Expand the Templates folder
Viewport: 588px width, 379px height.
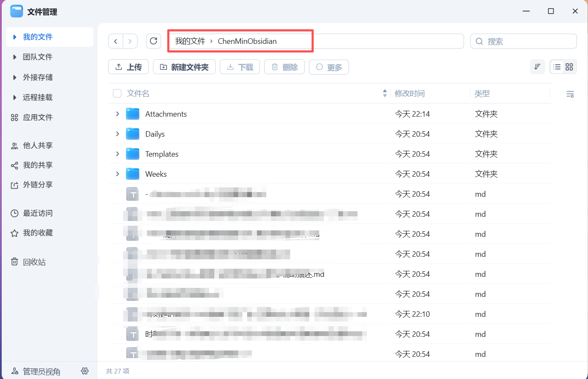[117, 154]
